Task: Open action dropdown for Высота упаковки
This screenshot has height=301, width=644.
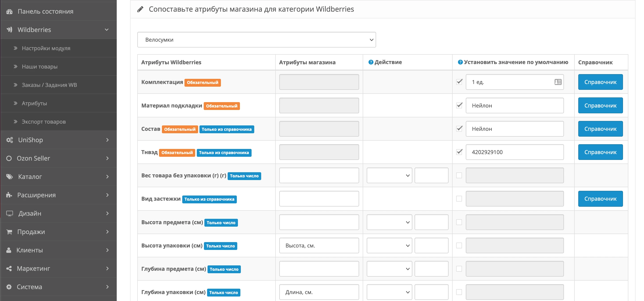Action: point(389,245)
